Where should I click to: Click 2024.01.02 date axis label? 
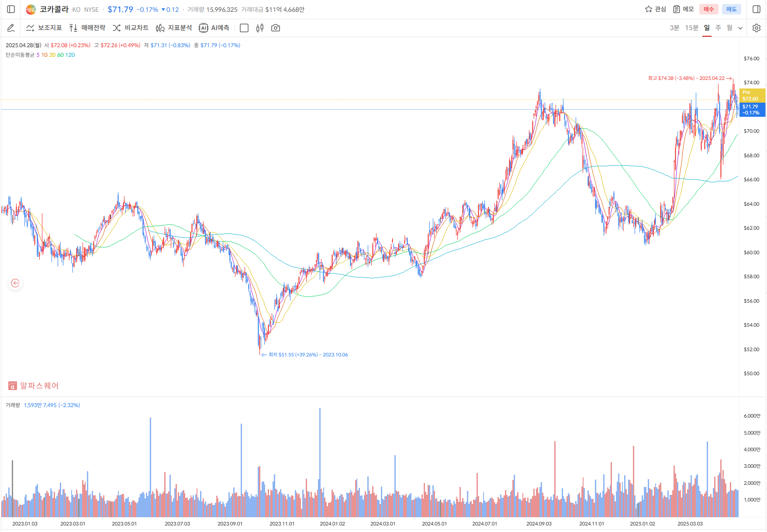coord(332,524)
